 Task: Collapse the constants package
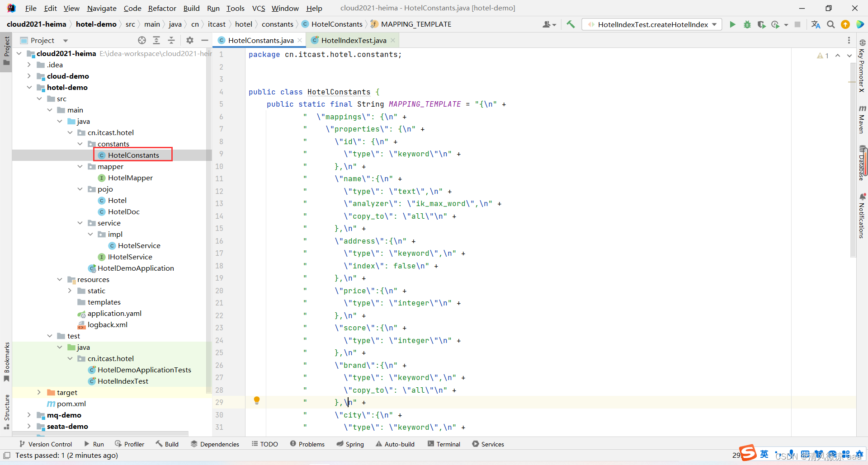coord(80,144)
